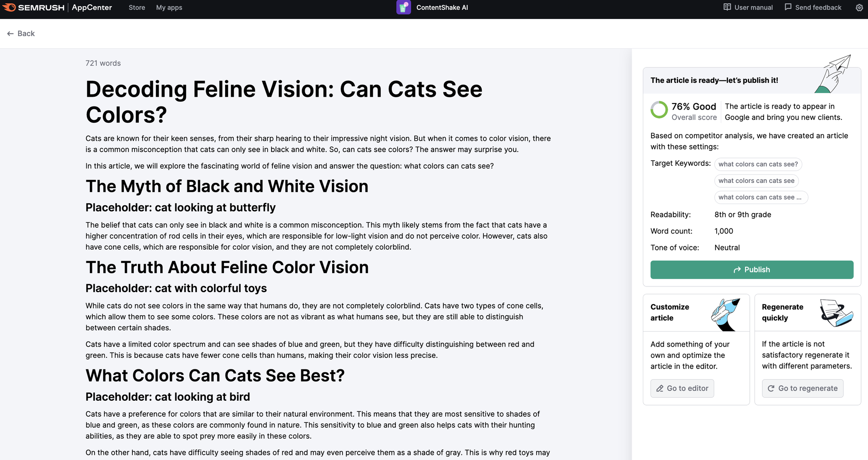Click the ContentShake AI app icon

click(403, 7)
